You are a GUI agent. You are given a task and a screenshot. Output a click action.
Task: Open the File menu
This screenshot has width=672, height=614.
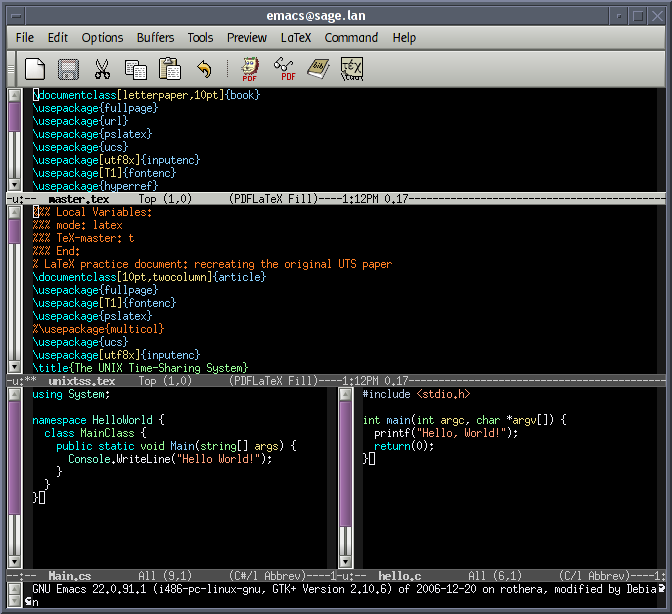25,38
